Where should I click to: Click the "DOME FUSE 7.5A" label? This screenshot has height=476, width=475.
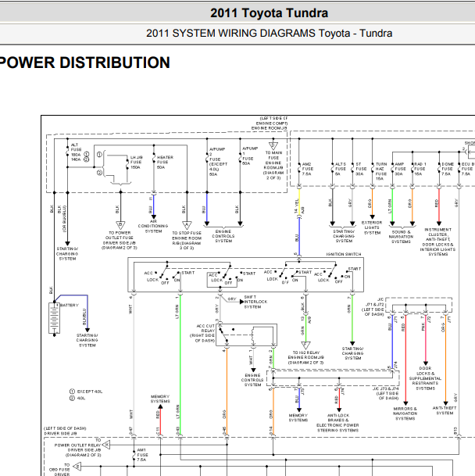pos(448,169)
